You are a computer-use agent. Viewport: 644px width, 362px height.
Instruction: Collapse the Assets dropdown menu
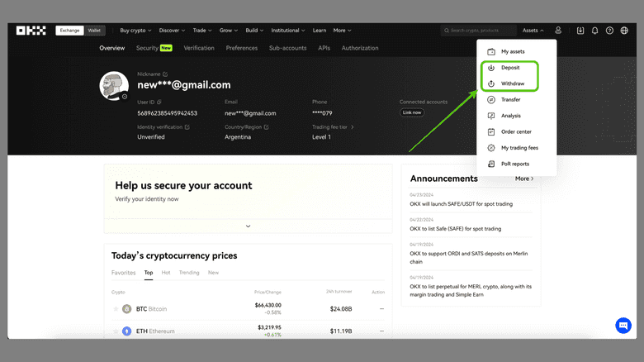click(533, 31)
